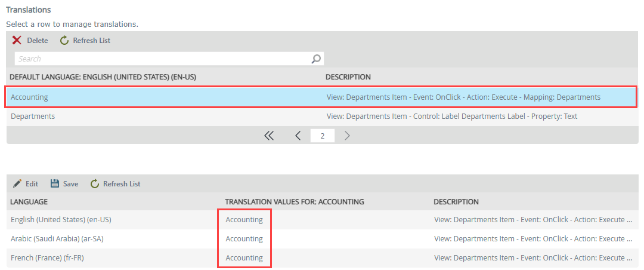Image resolution: width=644 pixels, height=270 pixels.
Task: Click the red Delete X icon
Action: coord(17,41)
